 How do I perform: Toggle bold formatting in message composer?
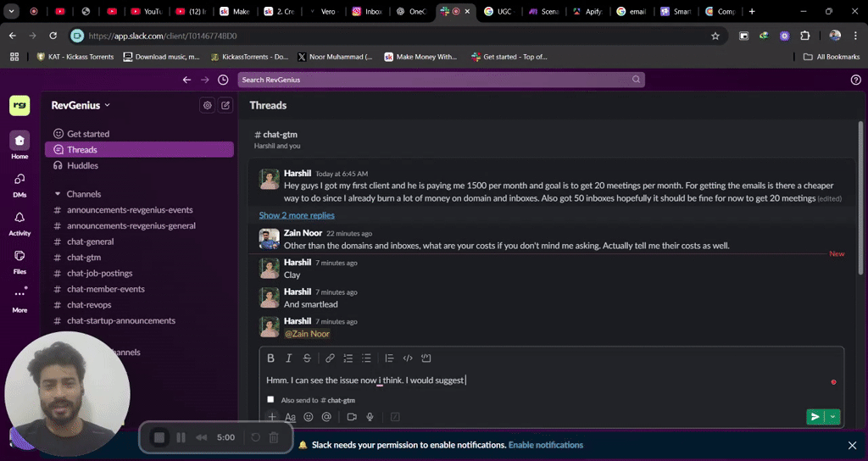(x=271, y=358)
